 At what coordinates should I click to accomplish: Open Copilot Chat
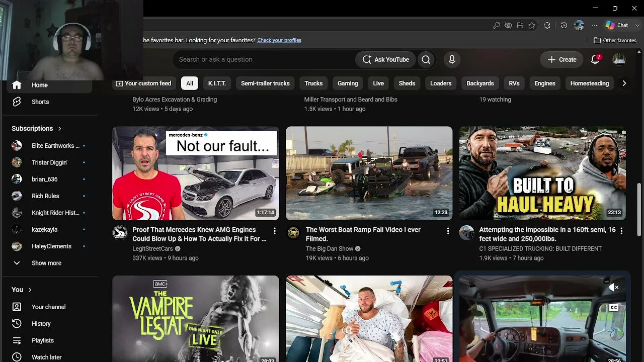[617, 25]
